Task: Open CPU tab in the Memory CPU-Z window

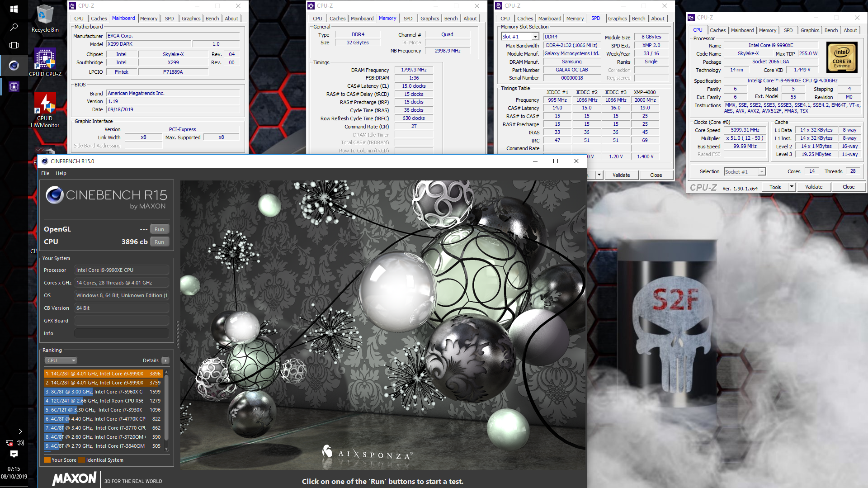Action: point(318,19)
